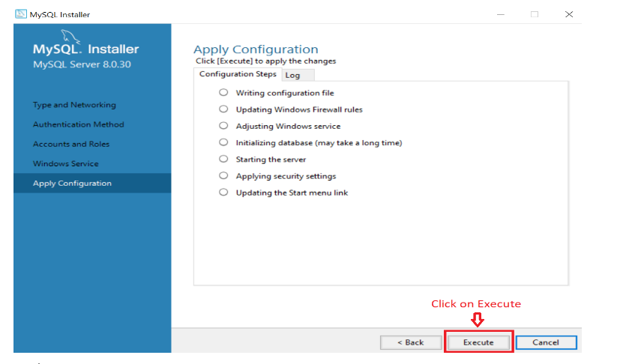Select the Configuration Steps tab
The width and height of the screenshot is (635, 364).
[x=238, y=74]
